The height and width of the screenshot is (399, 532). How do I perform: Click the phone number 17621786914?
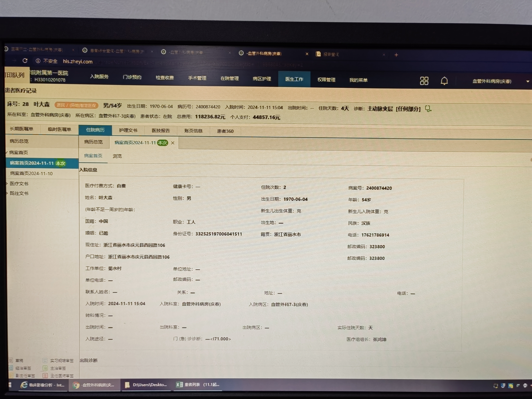375,235
